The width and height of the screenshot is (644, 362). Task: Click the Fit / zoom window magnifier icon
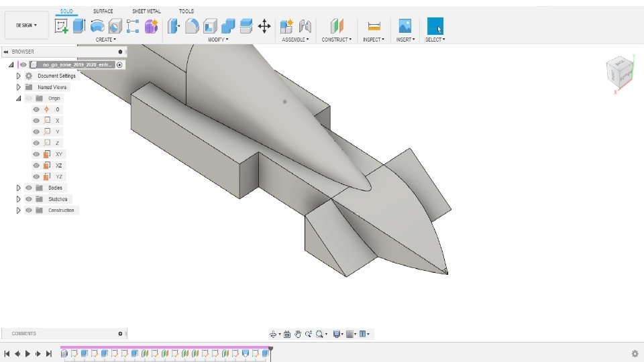pyautogui.click(x=319, y=334)
